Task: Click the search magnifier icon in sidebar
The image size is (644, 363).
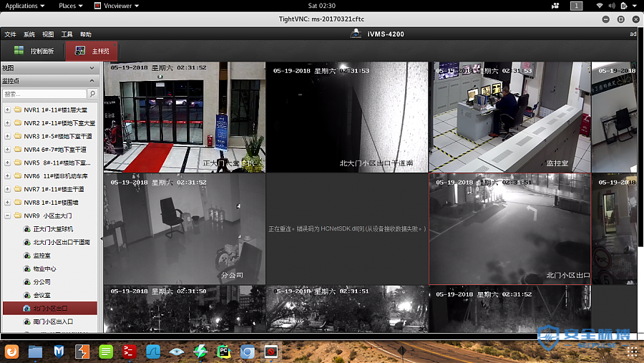Action: pos(92,94)
